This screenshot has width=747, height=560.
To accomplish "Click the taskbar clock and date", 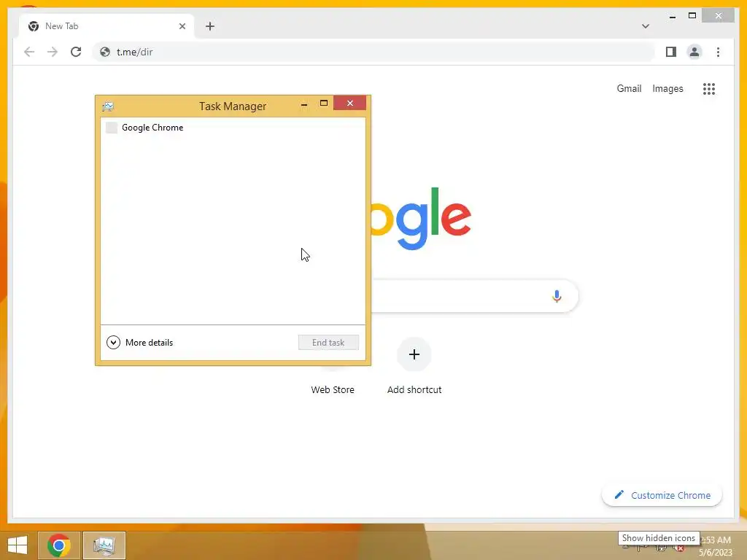I will click(716, 545).
